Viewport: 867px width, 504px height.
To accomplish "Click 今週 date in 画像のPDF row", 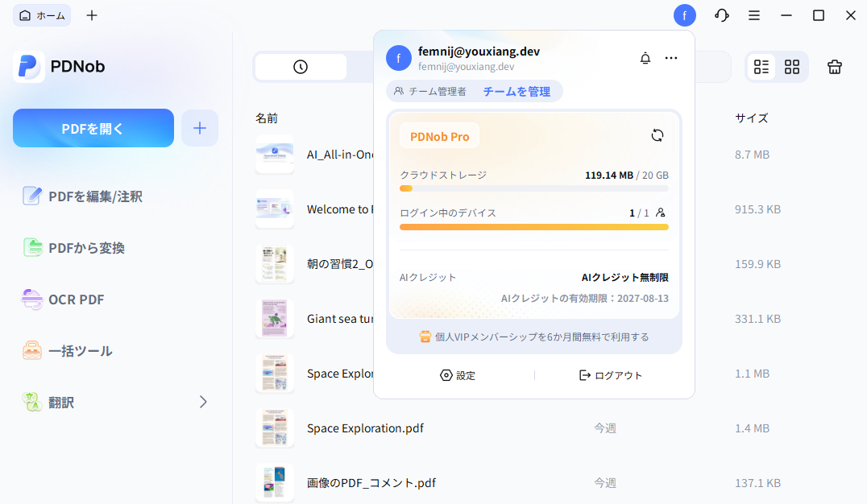I will click(x=605, y=483).
